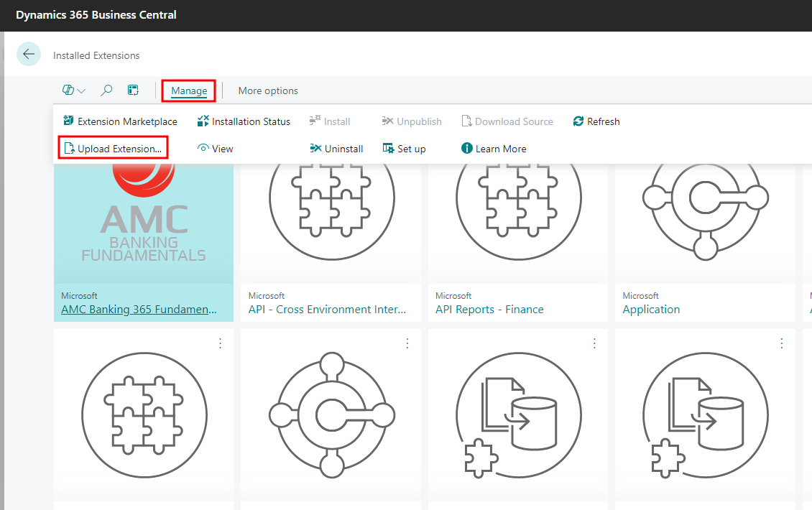This screenshot has height=510, width=812.
Task: Go back using the arrow button
Action: pos(29,54)
